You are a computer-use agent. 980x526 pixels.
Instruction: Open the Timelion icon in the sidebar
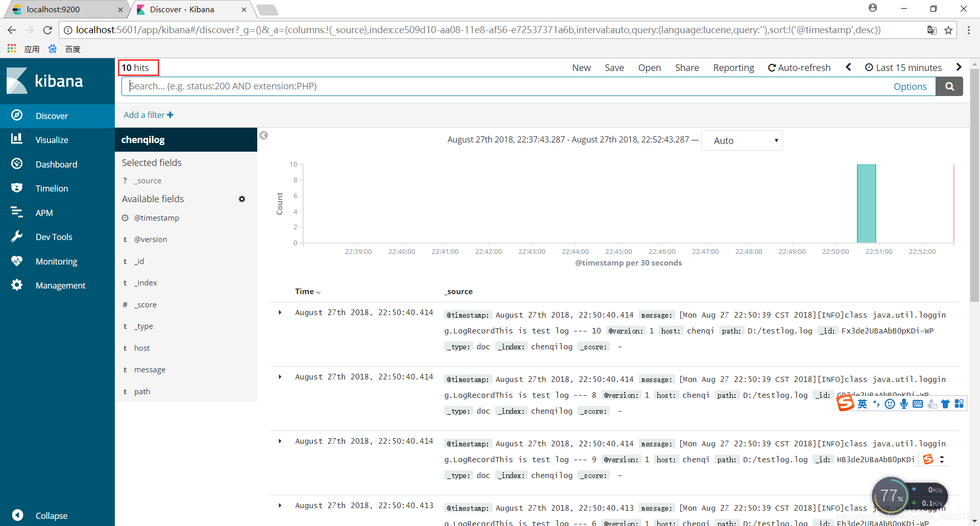tap(17, 187)
